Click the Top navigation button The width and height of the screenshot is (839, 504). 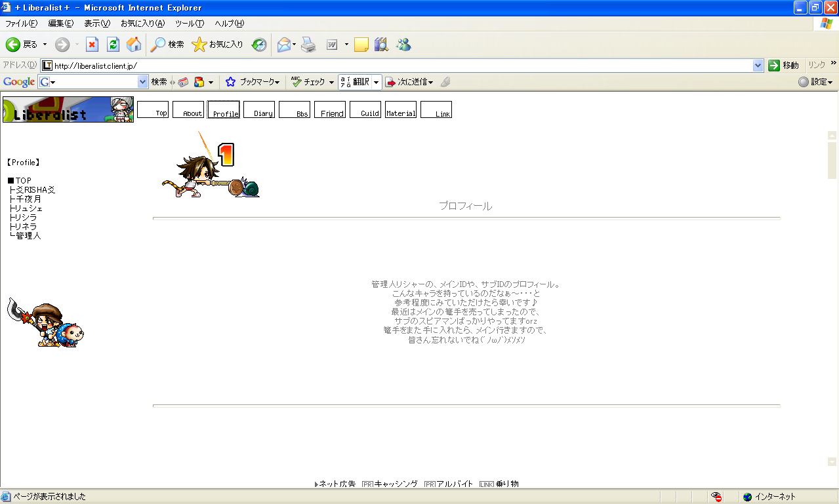pos(153,109)
